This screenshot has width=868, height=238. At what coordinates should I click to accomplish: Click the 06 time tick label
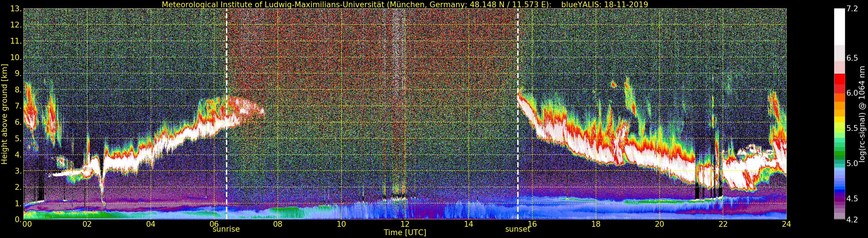[x=214, y=224]
